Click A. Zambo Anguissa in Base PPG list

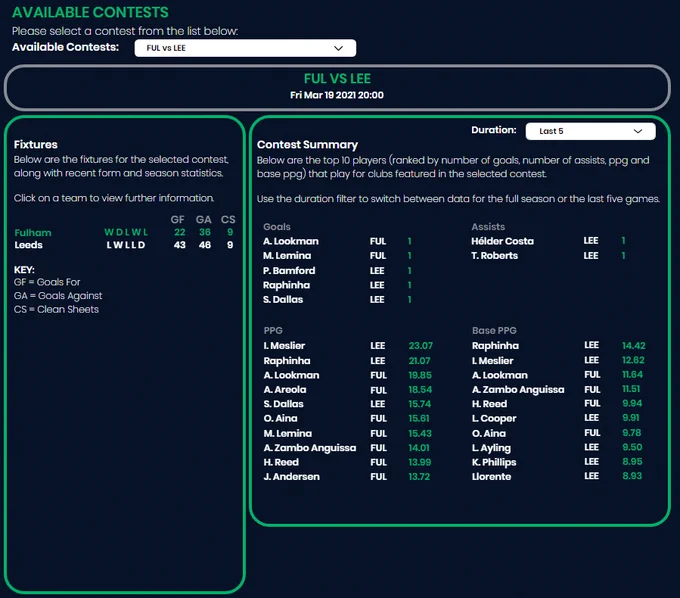click(x=518, y=390)
